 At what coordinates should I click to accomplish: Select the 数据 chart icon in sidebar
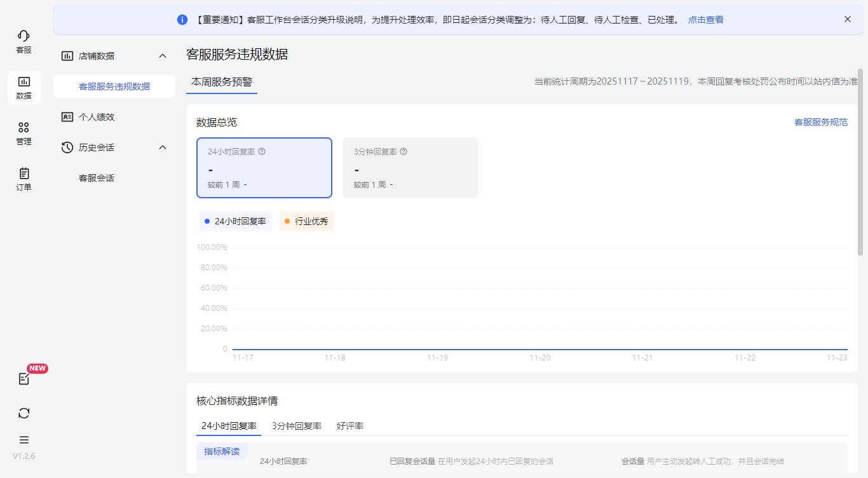pos(24,81)
